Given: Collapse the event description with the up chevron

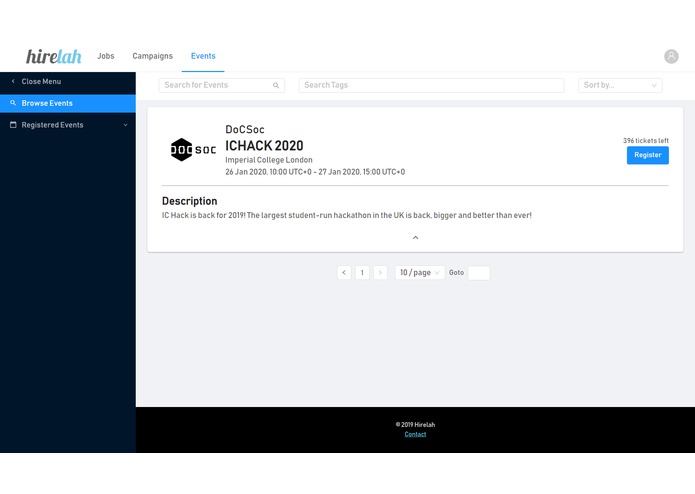Looking at the screenshot, I should coord(415,237).
